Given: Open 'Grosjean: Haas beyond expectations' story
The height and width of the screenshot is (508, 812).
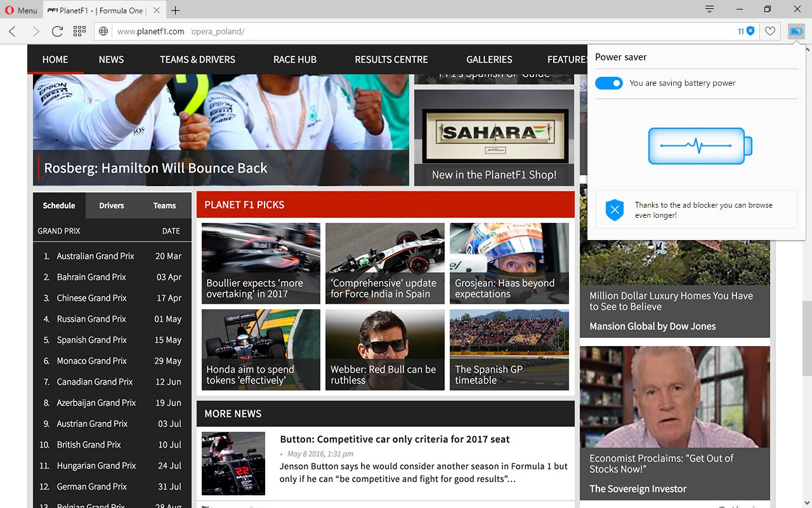Looking at the screenshot, I should click(x=509, y=263).
